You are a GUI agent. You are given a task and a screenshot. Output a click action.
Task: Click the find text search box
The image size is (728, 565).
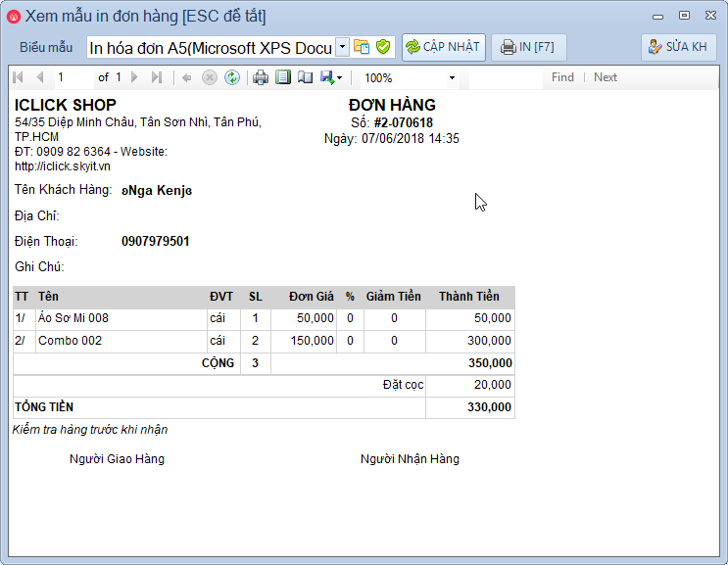click(506, 77)
